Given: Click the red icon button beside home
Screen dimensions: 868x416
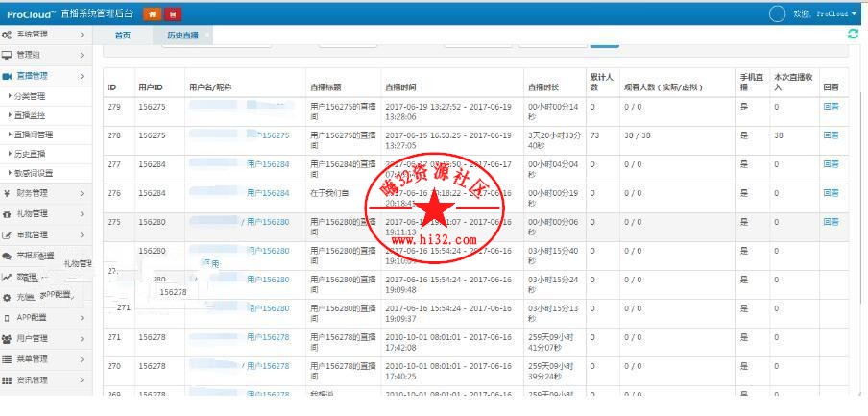Looking at the screenshot, I should [172, 14].
